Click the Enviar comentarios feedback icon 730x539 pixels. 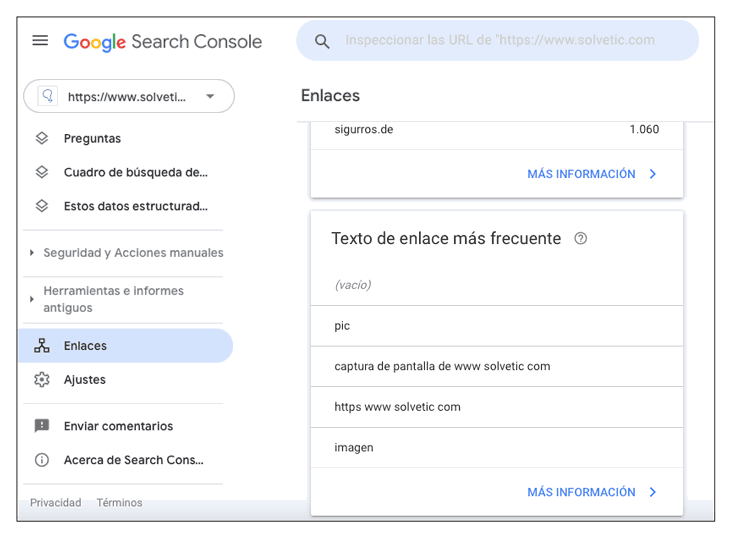[x=42, y=426]
